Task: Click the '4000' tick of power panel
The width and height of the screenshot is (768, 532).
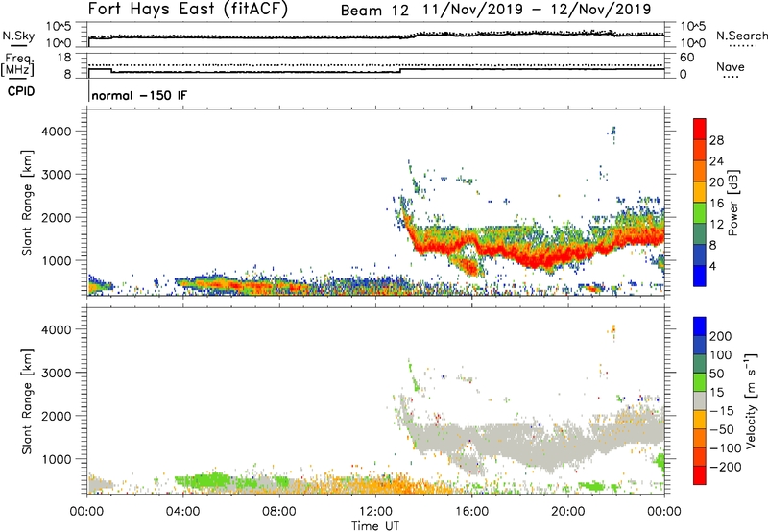Action: 57,132
